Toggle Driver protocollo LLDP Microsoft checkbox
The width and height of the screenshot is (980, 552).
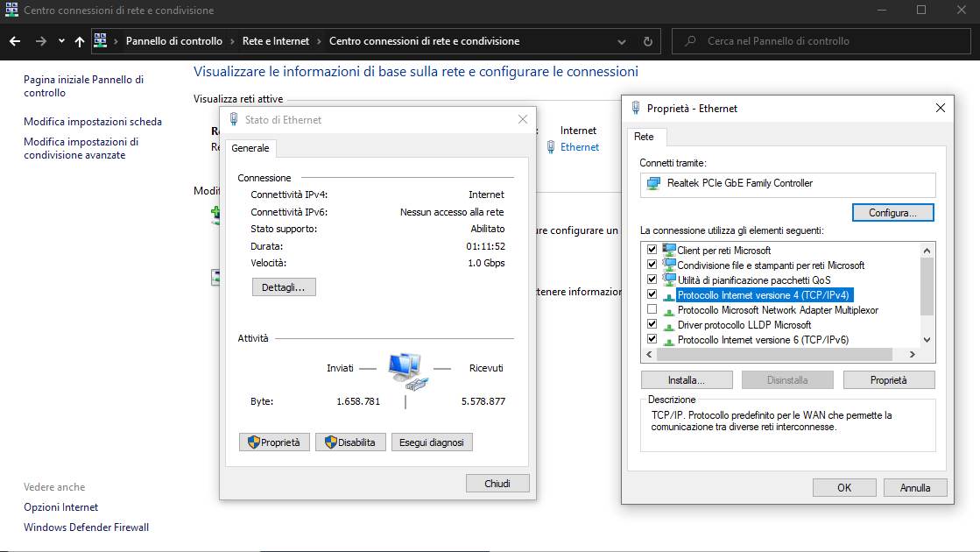click(x=652, y=324)
